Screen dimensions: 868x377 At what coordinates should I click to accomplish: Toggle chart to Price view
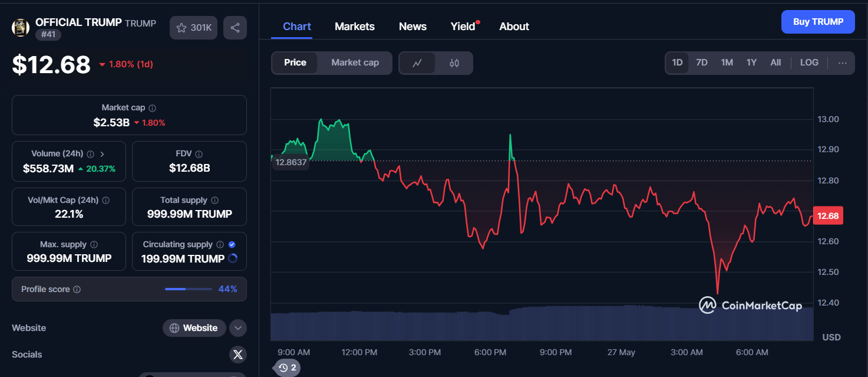coord(295,63)
